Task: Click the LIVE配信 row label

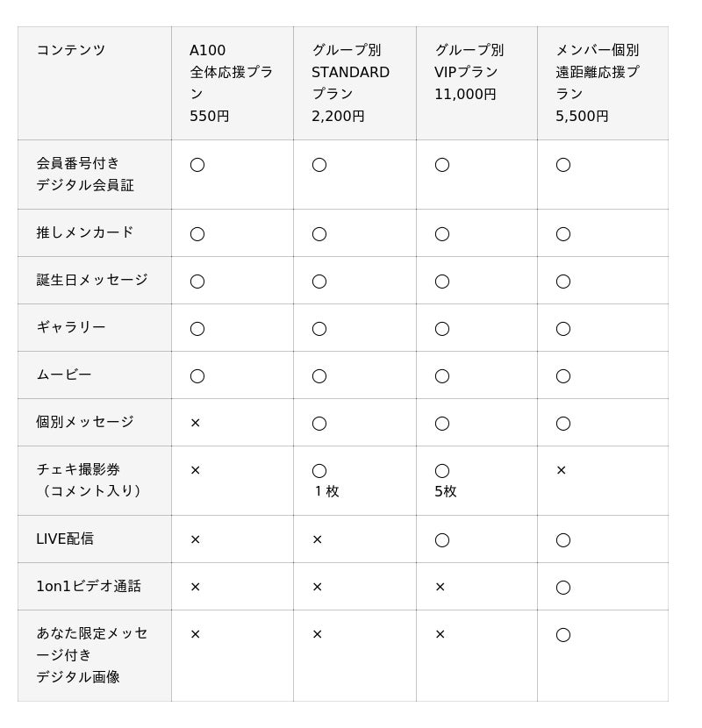Action: pos(65,539)
